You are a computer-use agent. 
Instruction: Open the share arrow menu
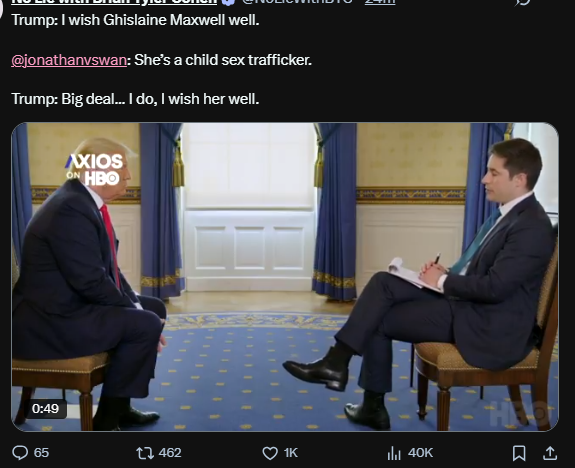[x=550, y=453]
